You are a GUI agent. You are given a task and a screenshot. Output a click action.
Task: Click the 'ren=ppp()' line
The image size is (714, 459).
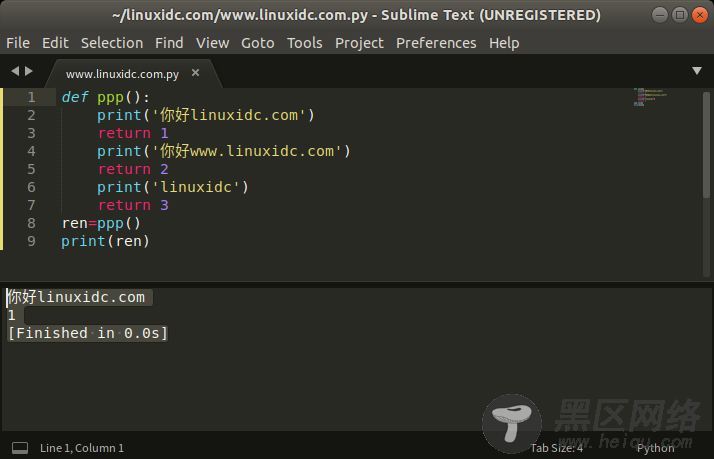point(101,223)
